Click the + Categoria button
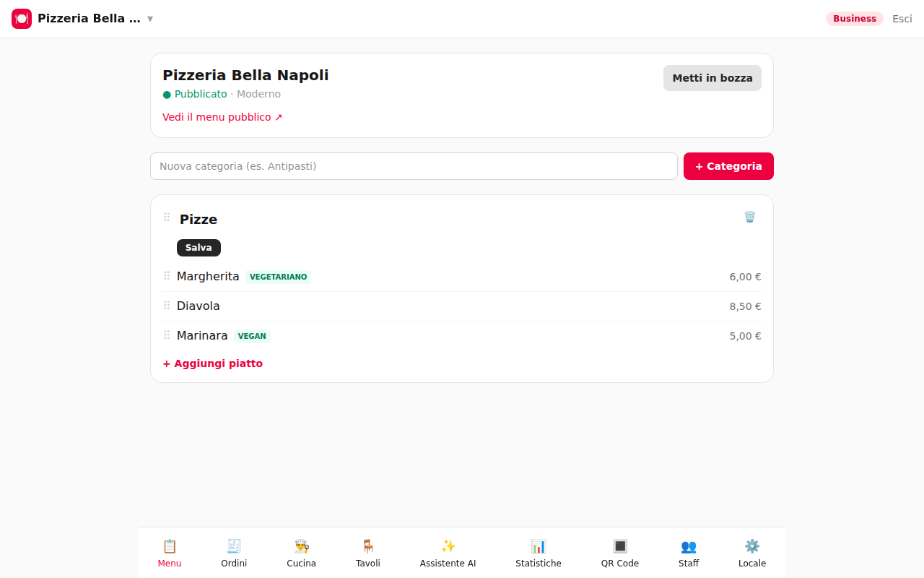 (x=728, y=166)
